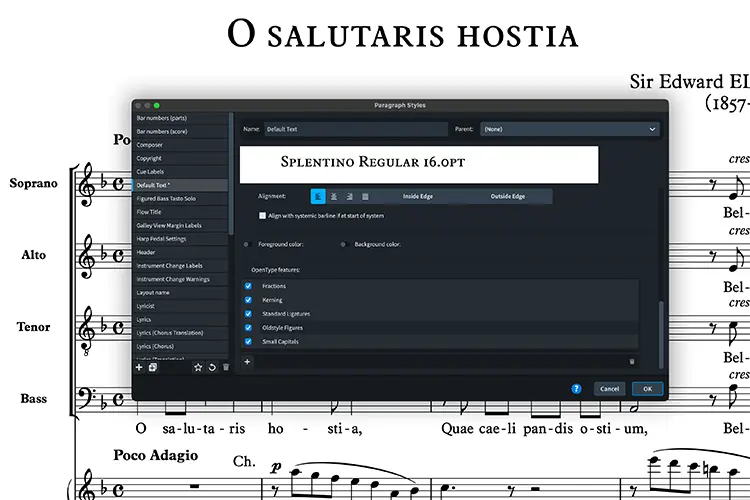The image size is (750, 500).
Task: Open Parent style dropdown
Action: (570, 129)
